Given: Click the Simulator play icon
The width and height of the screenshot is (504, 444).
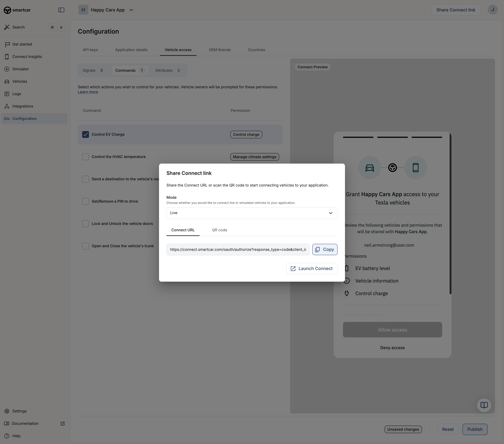Looking at the screenshot, I should click(7, 69).
